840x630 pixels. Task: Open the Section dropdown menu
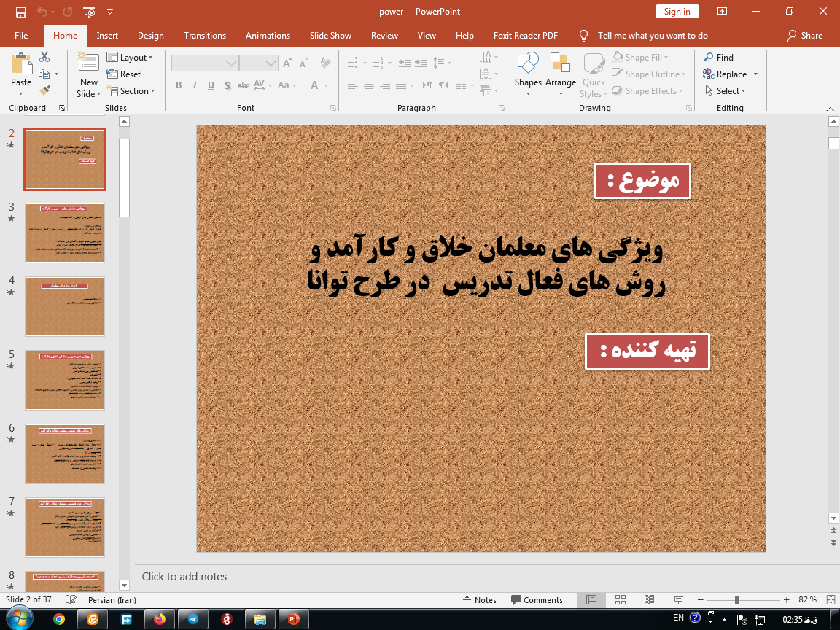[131, 91]
